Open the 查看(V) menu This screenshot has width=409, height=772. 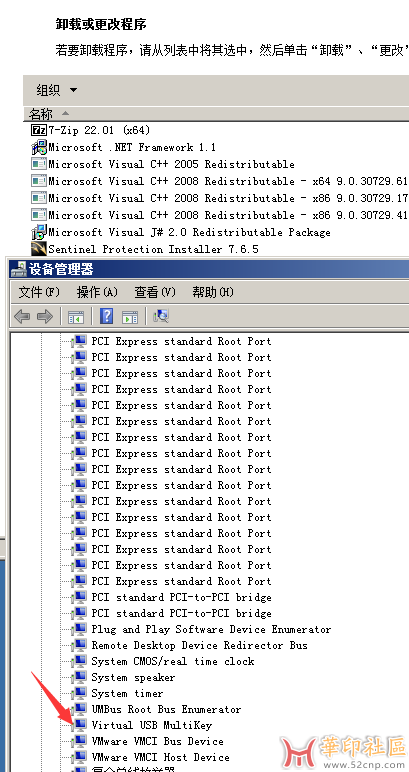(x=155, y=292)
